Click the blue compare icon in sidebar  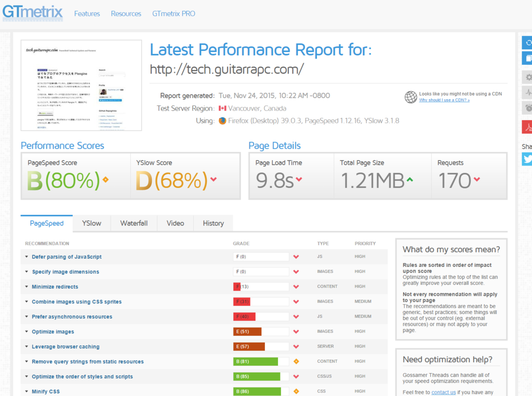tap(527, 58)
